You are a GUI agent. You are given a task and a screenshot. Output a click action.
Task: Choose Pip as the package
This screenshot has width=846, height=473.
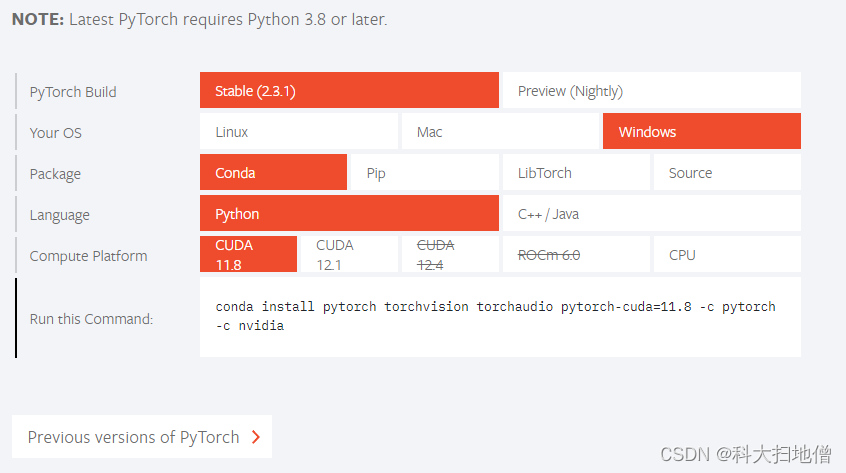point(425,172)
